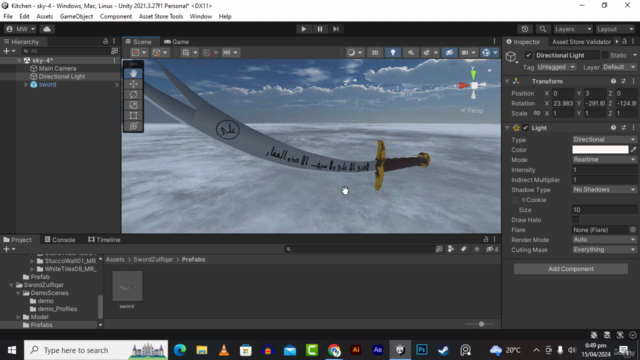Select the Transform tool
This screenshot has height=360, width=640.
pos(133,127)
